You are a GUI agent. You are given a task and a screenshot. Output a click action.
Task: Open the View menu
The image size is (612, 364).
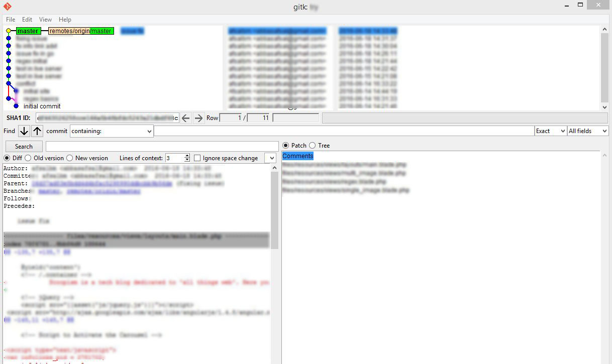45,20
